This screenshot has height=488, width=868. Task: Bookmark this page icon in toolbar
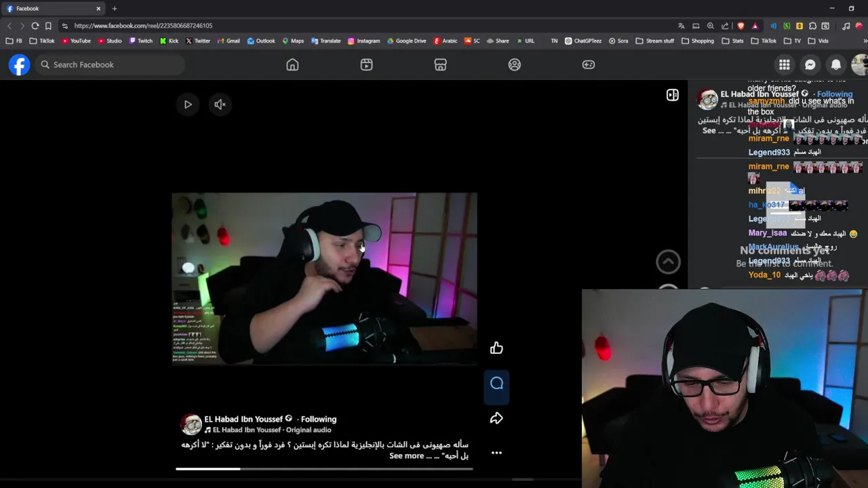click(x=48, y=26)
